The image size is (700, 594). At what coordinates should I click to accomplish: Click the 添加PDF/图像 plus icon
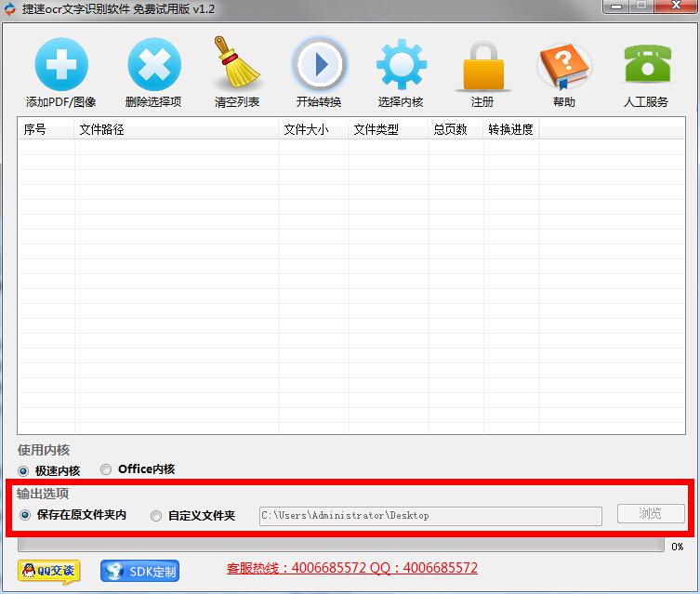61,64
